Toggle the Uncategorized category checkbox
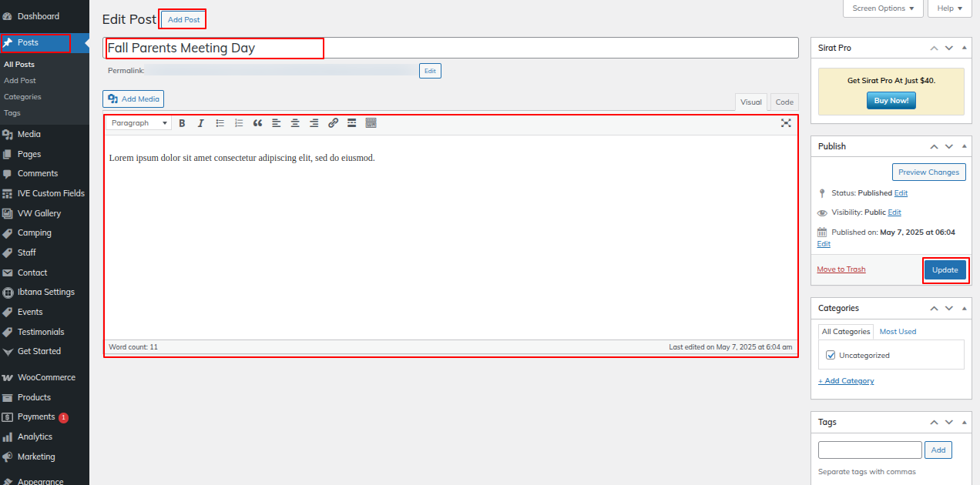 (x=831, y=356)
